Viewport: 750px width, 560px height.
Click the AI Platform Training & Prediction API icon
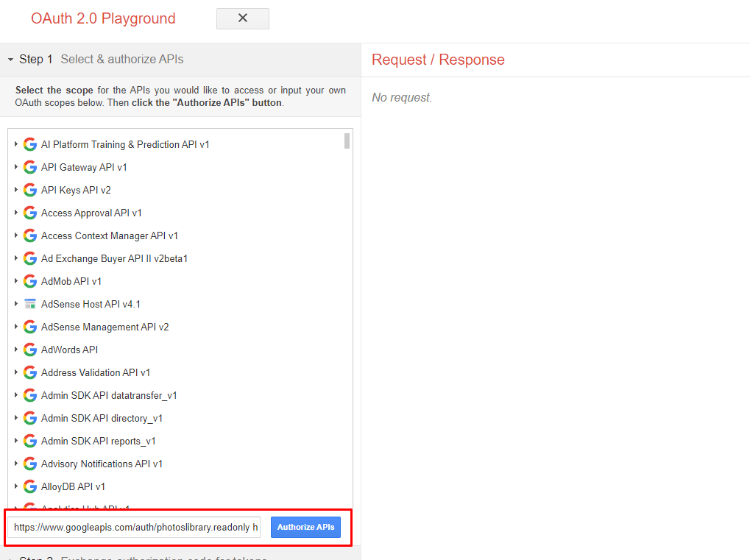[29, 144]
